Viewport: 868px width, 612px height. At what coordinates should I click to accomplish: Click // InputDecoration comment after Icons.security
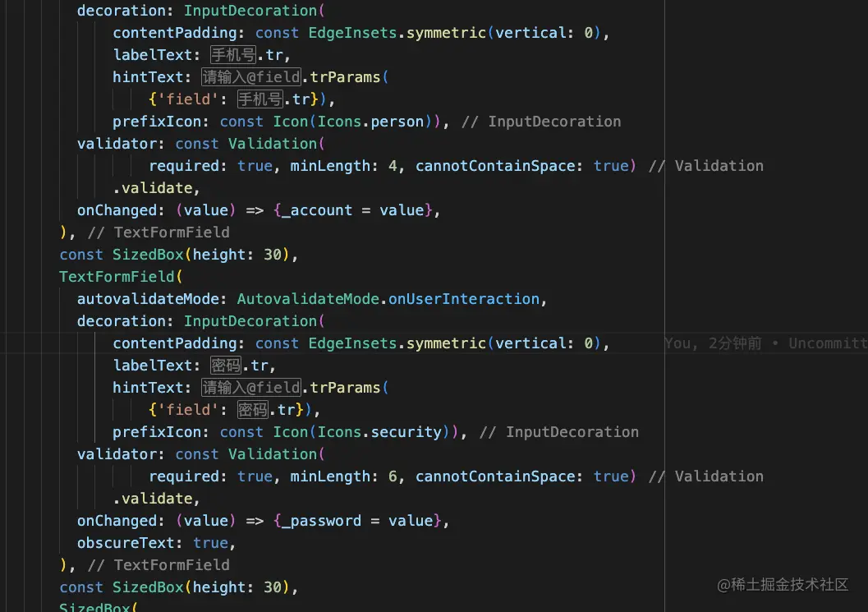pyautogui.click(x=558, y=432)
